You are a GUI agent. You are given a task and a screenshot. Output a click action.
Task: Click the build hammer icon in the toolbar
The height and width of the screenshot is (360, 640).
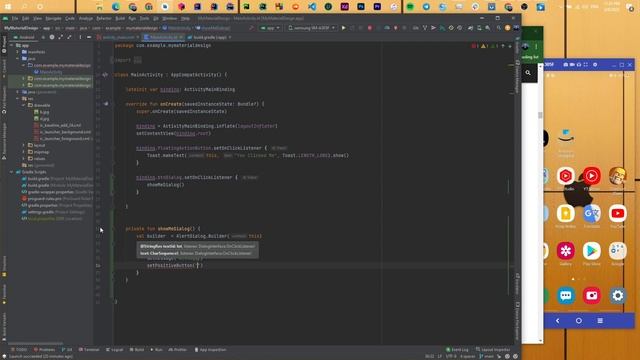251,28
